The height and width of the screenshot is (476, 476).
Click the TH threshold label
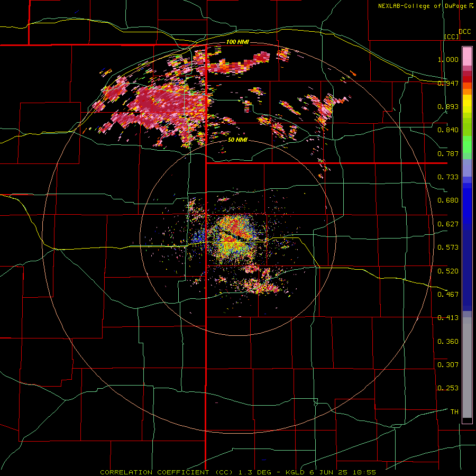point(454,412)
